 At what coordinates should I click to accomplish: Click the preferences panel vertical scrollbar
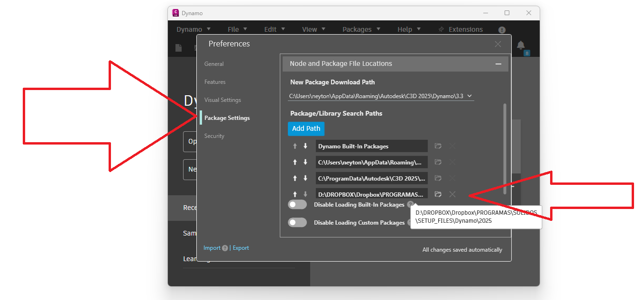pyautogui.click(x=505, y=149)
